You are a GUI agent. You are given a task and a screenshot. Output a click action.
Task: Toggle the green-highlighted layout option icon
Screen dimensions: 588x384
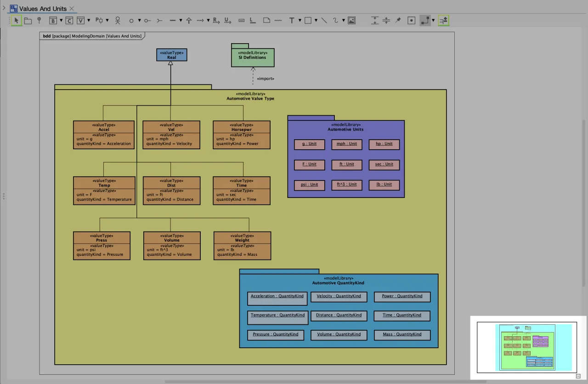point(444,21)
